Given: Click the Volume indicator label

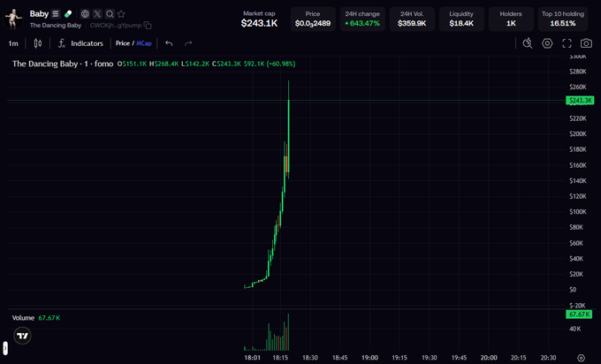Looking at the screenshot, I should (23, 318).
